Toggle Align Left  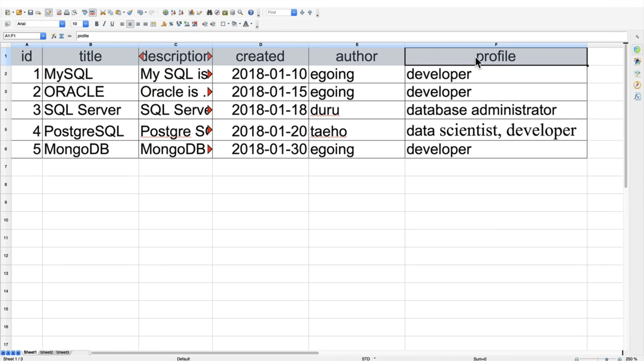click(x=122, y=24)
